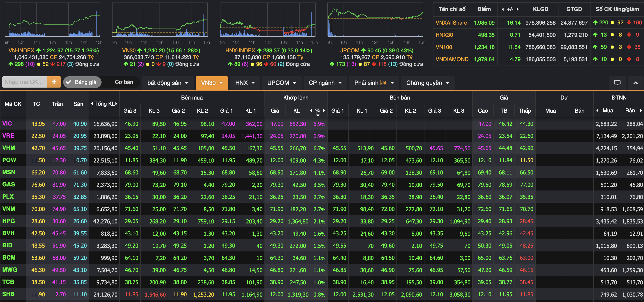The height and width of the screenshot is (302, 644).
Task: Click the Sàn column header
Action: point(78,104)
